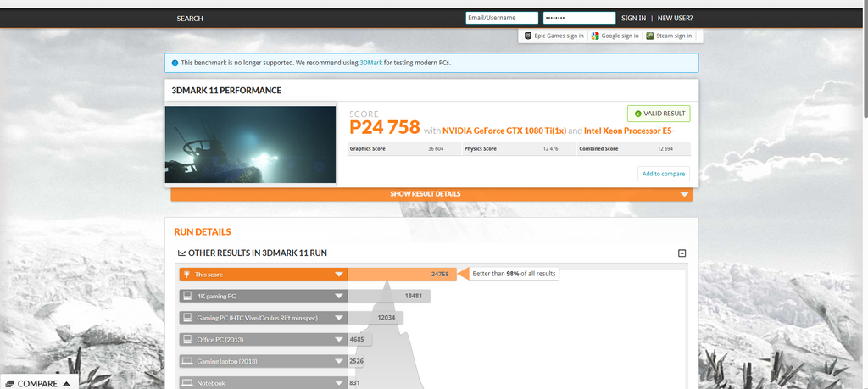Click the 3DMARK 11 PERFORMANCE heading
The height and width of the screenshot is (389, 868).
click(226, 90)
